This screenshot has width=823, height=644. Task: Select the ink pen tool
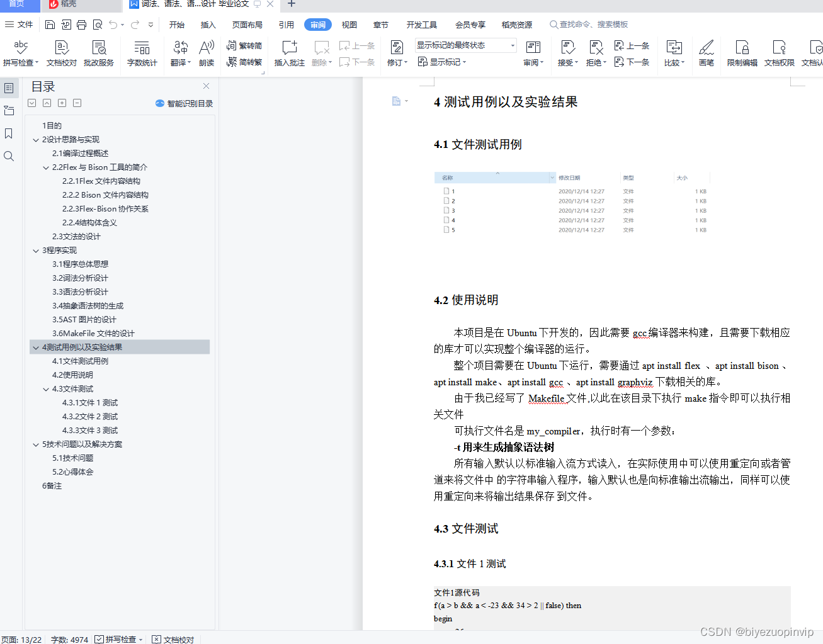707,53
